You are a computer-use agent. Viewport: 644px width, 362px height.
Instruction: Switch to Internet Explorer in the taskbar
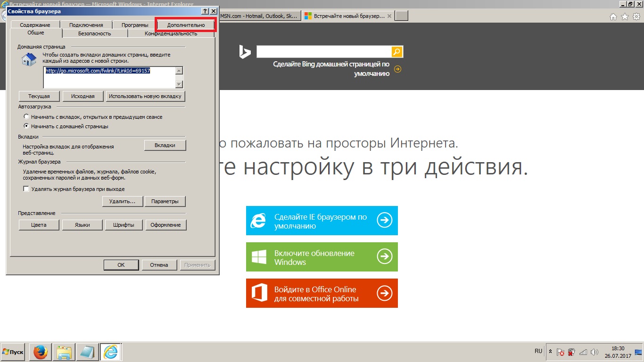point(111,352)
